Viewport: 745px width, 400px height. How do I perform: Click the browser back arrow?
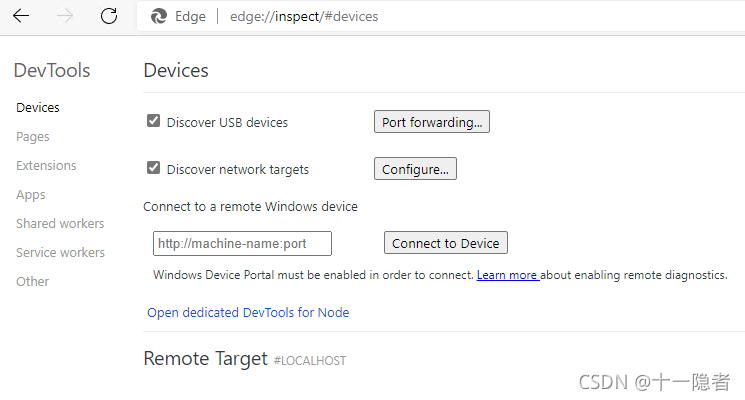21,16
